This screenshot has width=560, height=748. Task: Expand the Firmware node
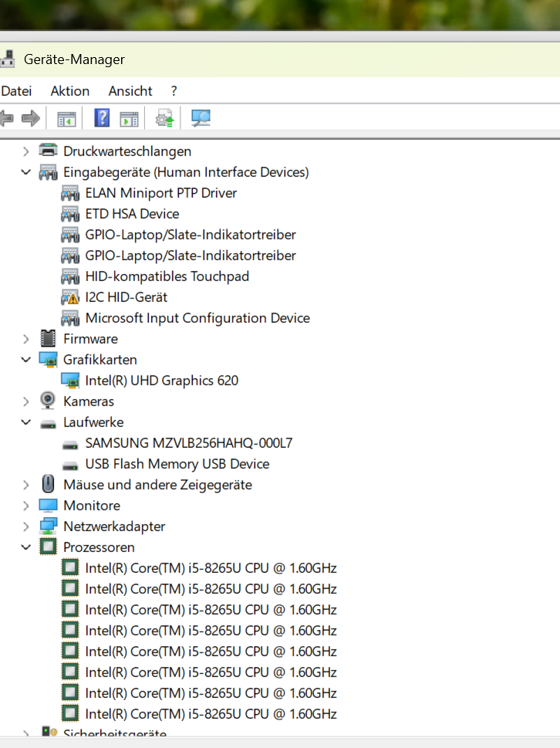coord(25,339)
